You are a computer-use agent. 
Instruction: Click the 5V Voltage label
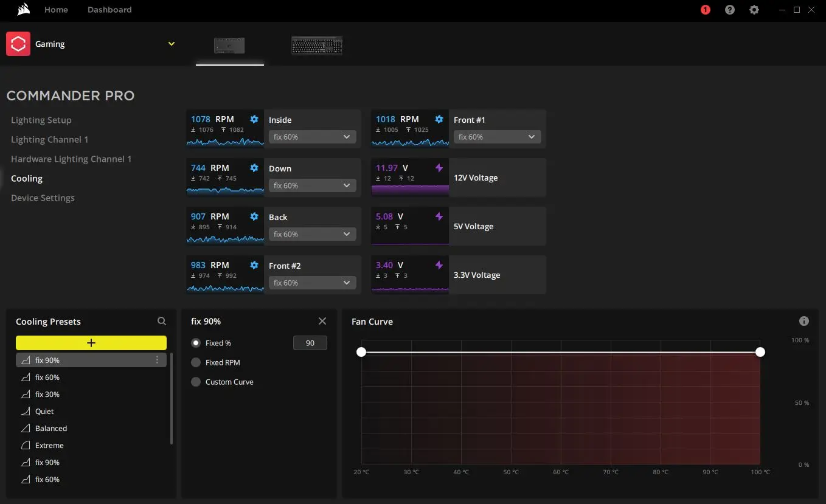[x=474, y=226]
